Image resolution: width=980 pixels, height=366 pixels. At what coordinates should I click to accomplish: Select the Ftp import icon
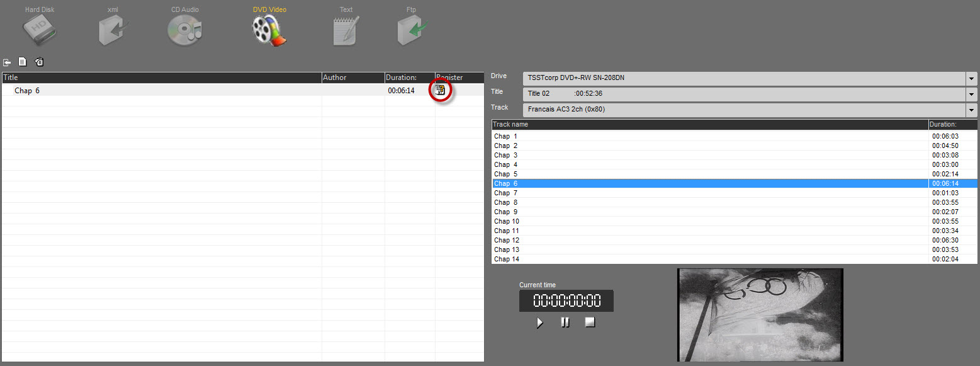point(412,31)
